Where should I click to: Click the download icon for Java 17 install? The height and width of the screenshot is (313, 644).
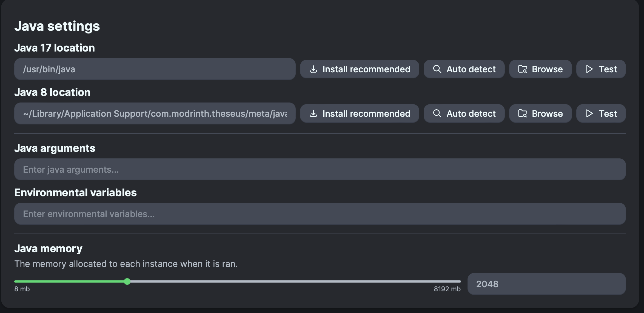(314, 69)
